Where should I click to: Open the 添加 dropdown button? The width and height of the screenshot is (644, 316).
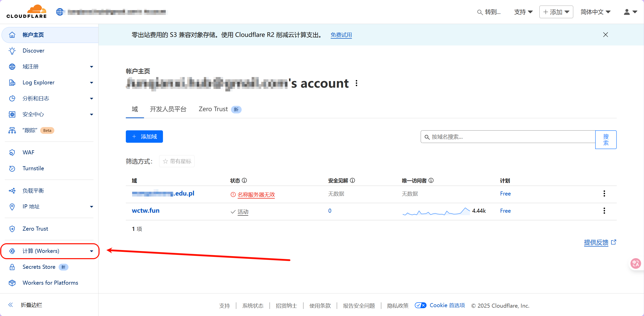[x=556, y=12]
